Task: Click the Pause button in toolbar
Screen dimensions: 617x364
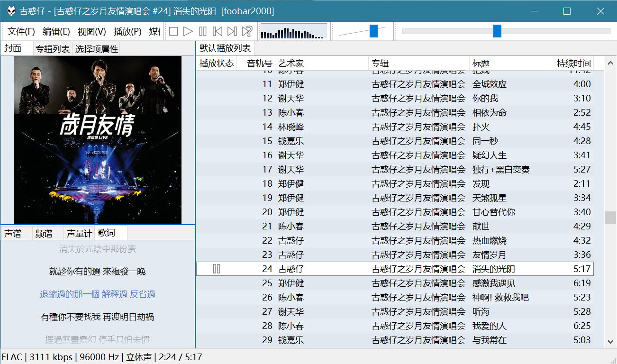Action: tap(203, 31)
